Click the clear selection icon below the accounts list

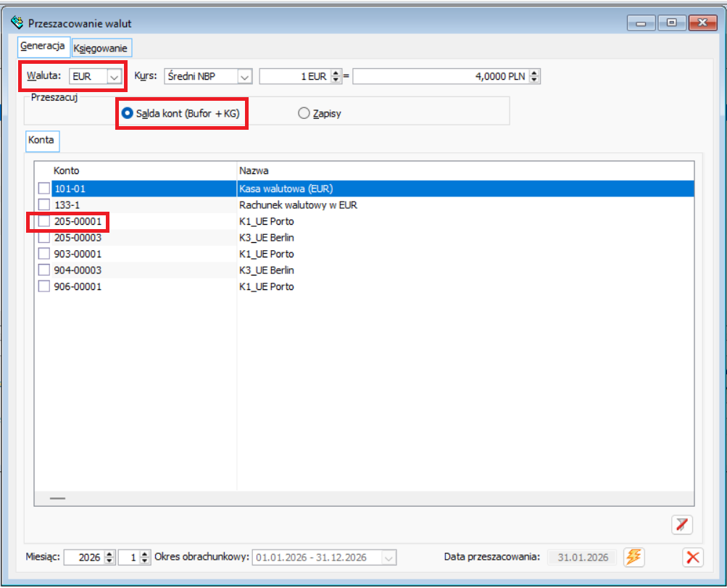pyautogui.click(x=681, y=525)
